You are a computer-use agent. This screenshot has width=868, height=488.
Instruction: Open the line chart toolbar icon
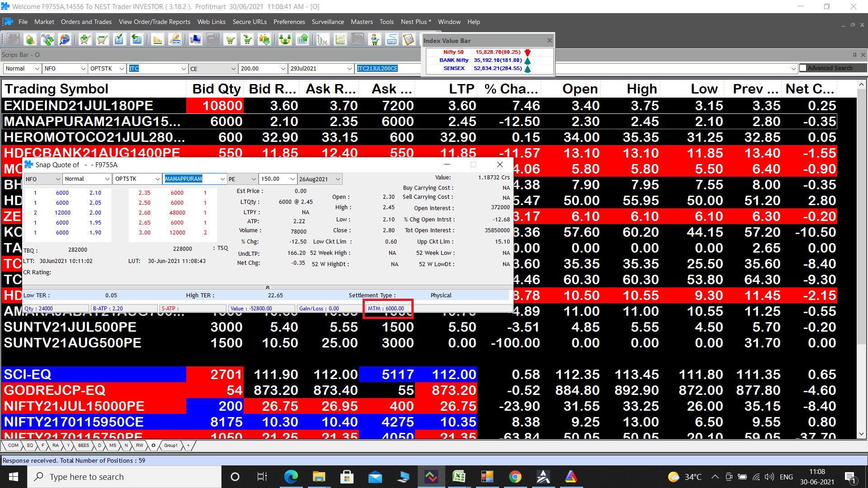coord(340,40)
